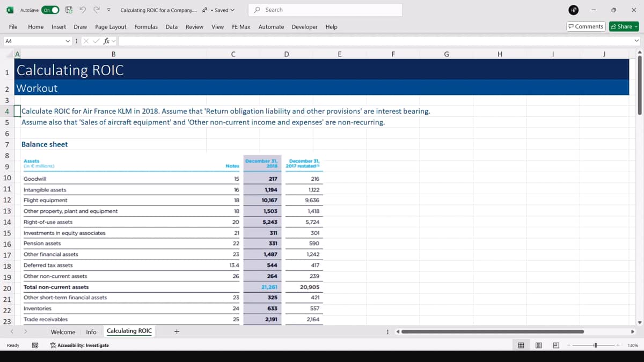Add a new sheet with plus icon
This screenshot has width=644, height=362.
pos(177,331)
